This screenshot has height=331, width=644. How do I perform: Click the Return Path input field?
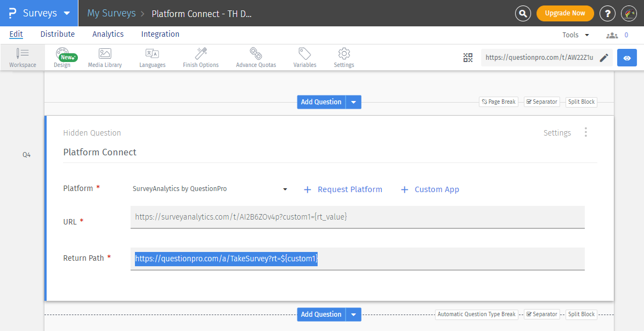439,259
